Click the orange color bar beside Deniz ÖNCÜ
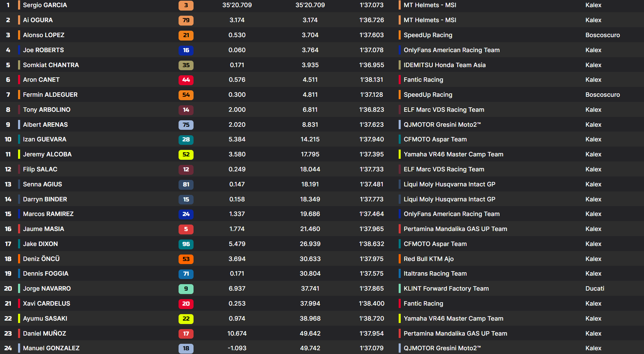The image size is (644, 354). pyautogui.click(x=19, y=259)
